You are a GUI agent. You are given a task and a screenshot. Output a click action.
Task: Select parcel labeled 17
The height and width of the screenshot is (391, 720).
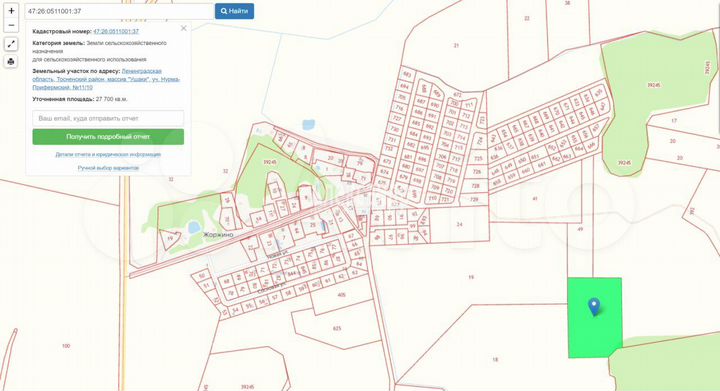tap(674, 121)
